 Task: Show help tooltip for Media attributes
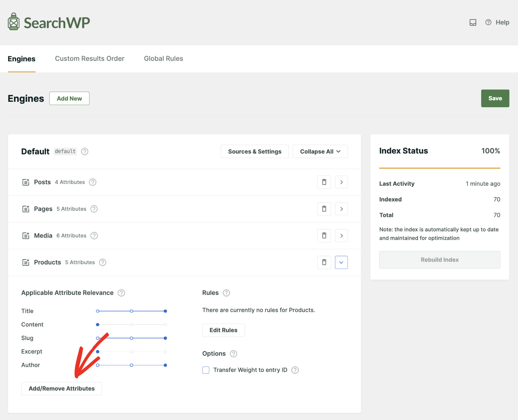pos(94,236)
